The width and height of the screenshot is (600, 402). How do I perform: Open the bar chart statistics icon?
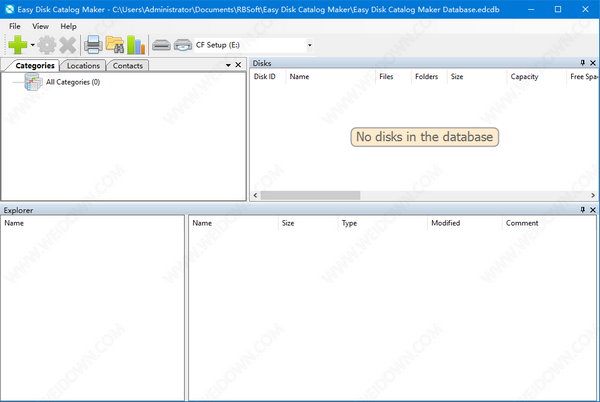tap(136, 45)
